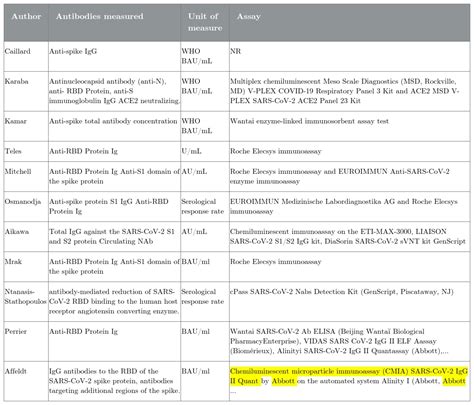The height and width of the screenshot is (405, 474).
Task: Click 'Serological response rate' in Osmanodja row
Action: [205, 206]
